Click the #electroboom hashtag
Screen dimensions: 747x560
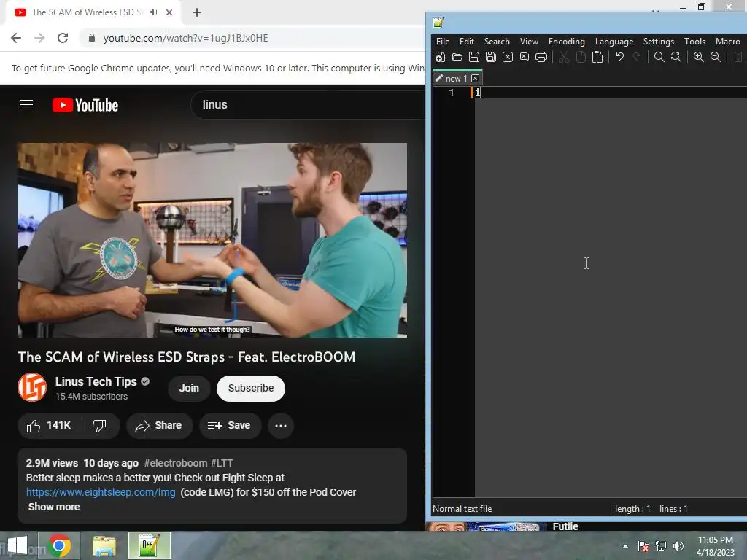pyautogui.click(x=176, y=463)
